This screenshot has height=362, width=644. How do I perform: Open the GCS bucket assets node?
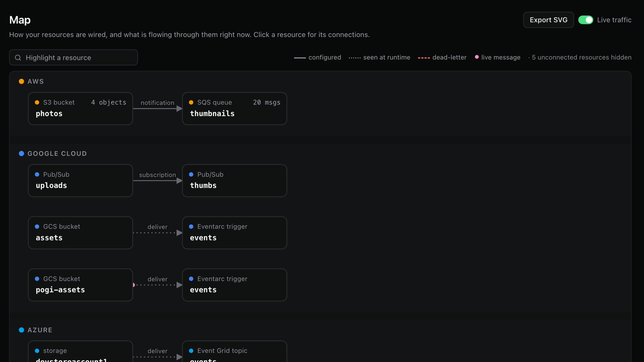tap(80, 233)
